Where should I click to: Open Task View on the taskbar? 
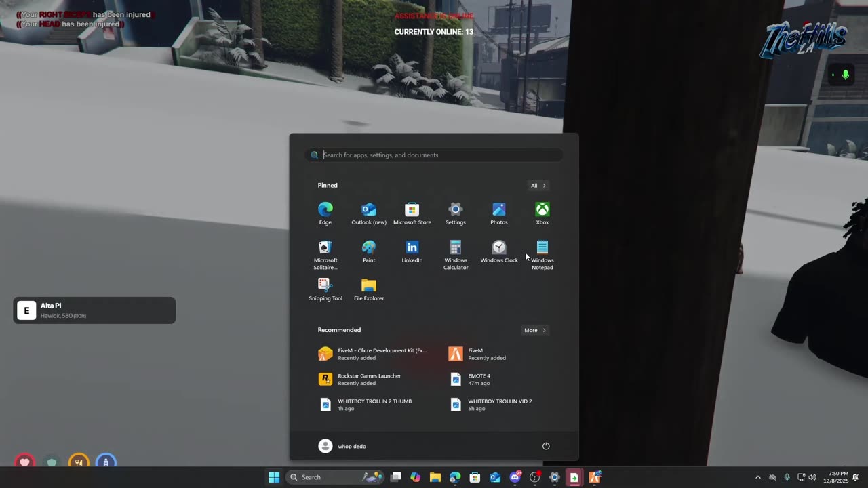396,477
